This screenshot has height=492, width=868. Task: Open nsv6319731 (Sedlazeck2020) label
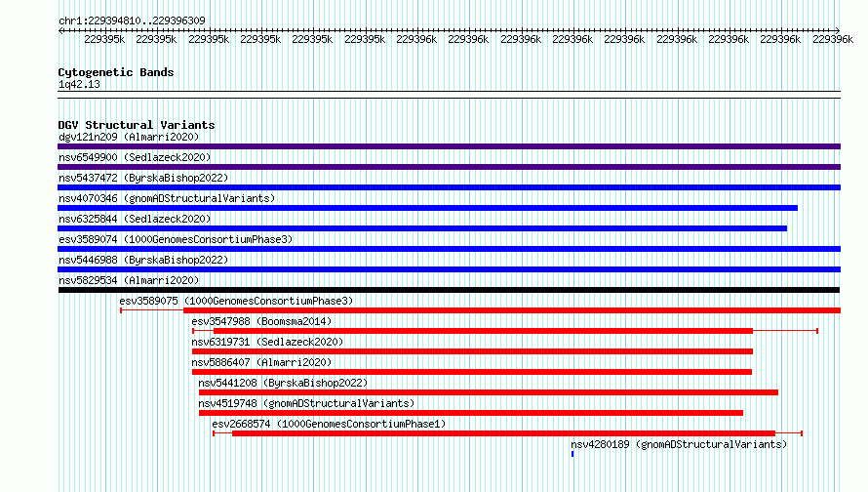point(267,342)
